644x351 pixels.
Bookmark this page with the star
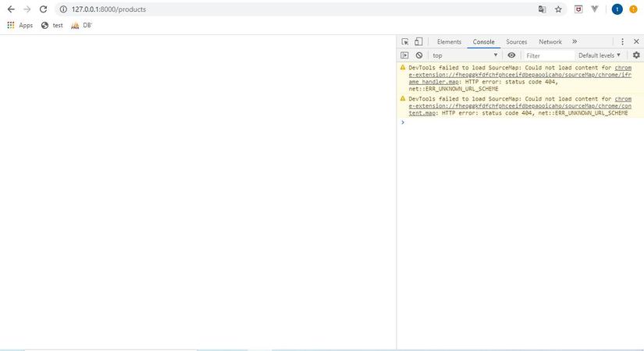(558, 9)
